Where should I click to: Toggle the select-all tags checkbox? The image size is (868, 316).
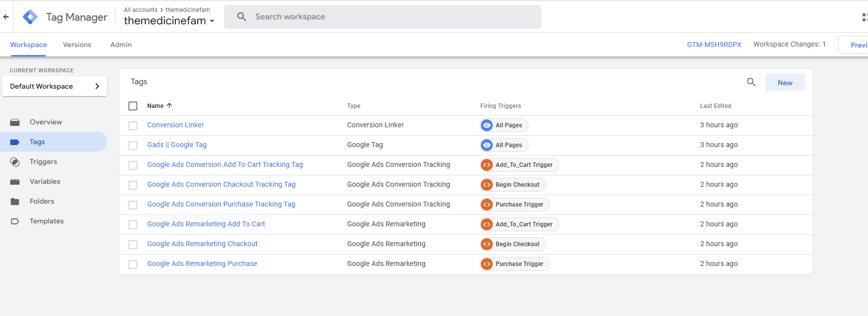(133, 106)
